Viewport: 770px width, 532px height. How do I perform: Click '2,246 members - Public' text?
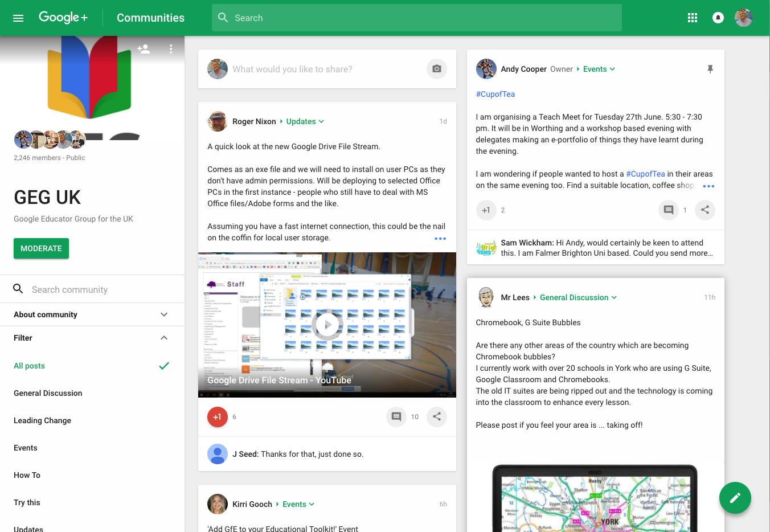click(49, 158)
